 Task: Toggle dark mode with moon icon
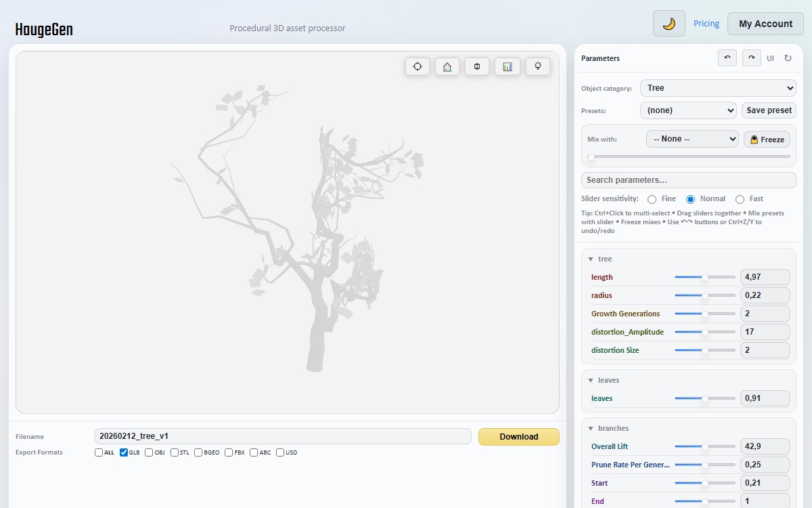[x=669, y=24]
